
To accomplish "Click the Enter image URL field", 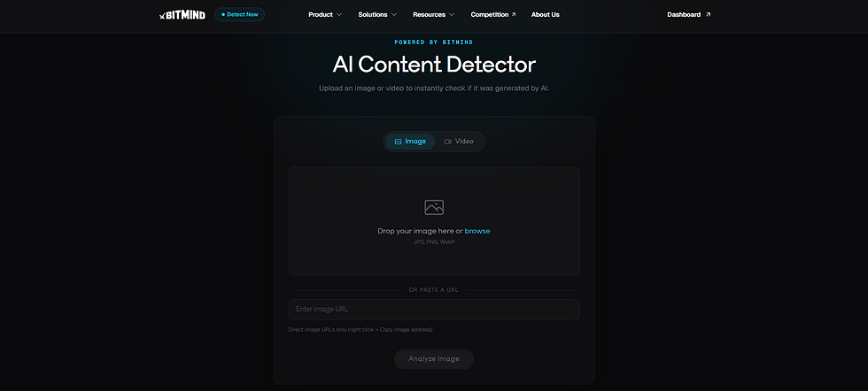I will tap(434, 309).
